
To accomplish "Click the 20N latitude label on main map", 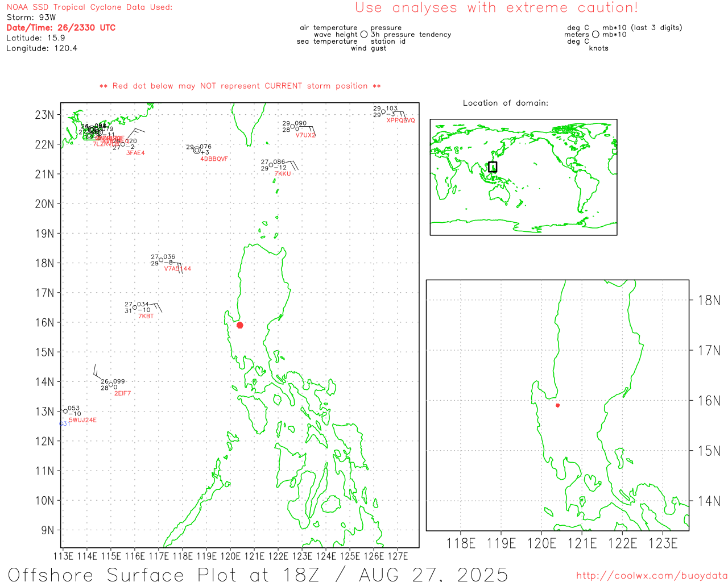I will (x=44, y=204).
